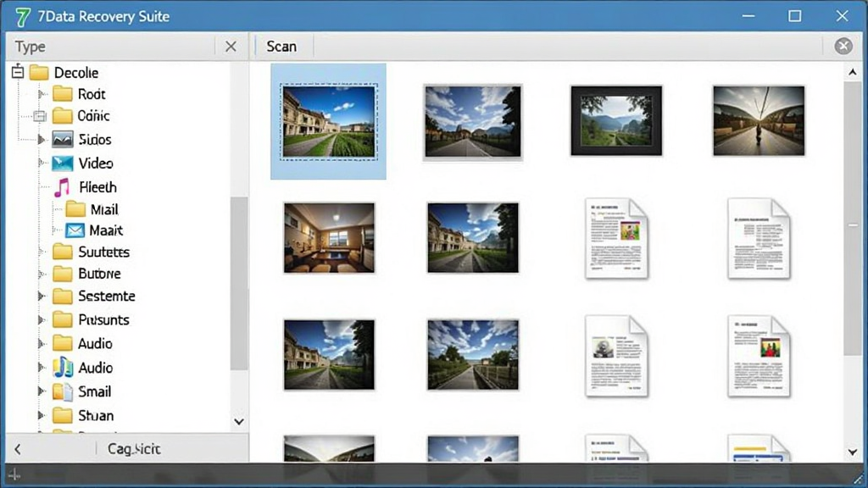This screenshot has width=868, height=488.
Task: Expand the Video node
Action: [41, 163]
